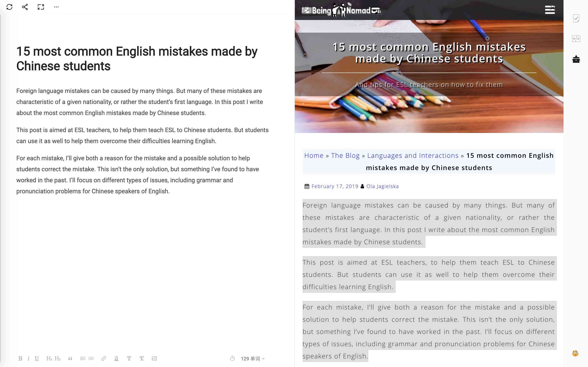Image resolution: width=588 pixels, height=367 pixels.
Task: Toggle the fullscreen view icon
Action: [x=41, y=7]
